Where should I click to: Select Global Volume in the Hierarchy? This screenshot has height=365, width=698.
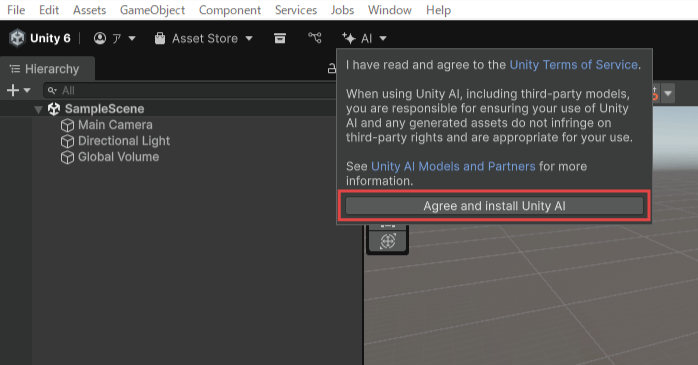click(x=118, y=157)
